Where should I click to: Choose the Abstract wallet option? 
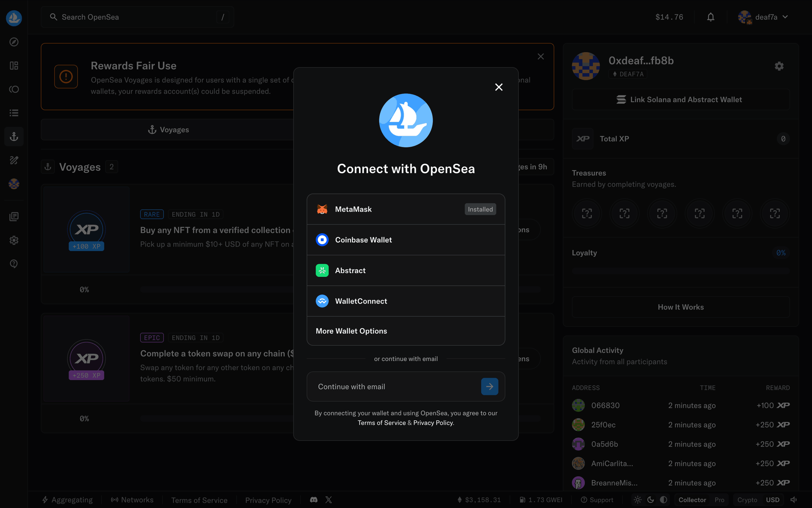[406, 271]
